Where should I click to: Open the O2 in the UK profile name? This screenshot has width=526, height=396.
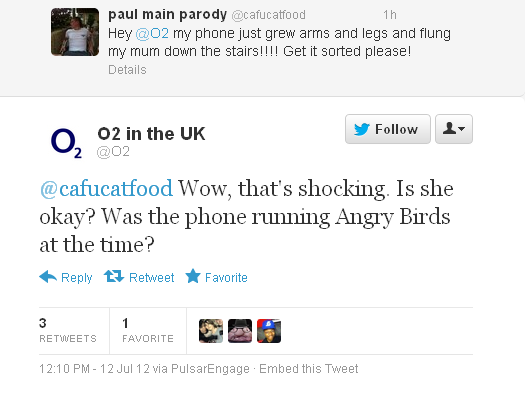pos(151,134)
